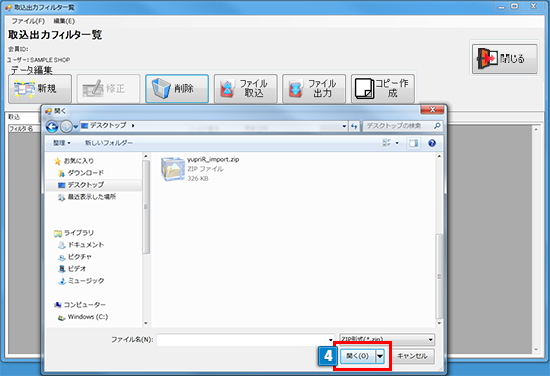Screen dimensions: 550x376
Task: Open the recent locations dropdown beside arrows
Action: point(75,127)
